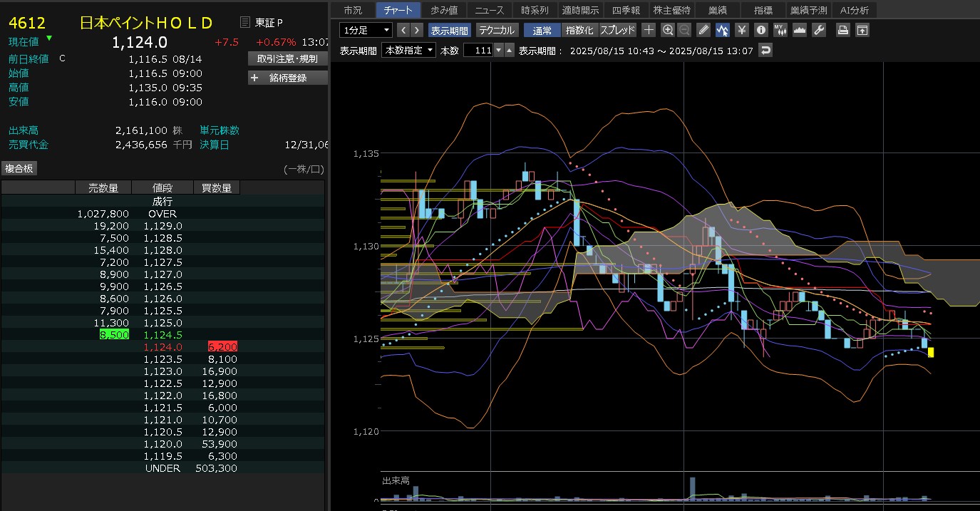
Task: Click the UNDER row in order book
Action: pyautogui.click(x=163, y=468)
